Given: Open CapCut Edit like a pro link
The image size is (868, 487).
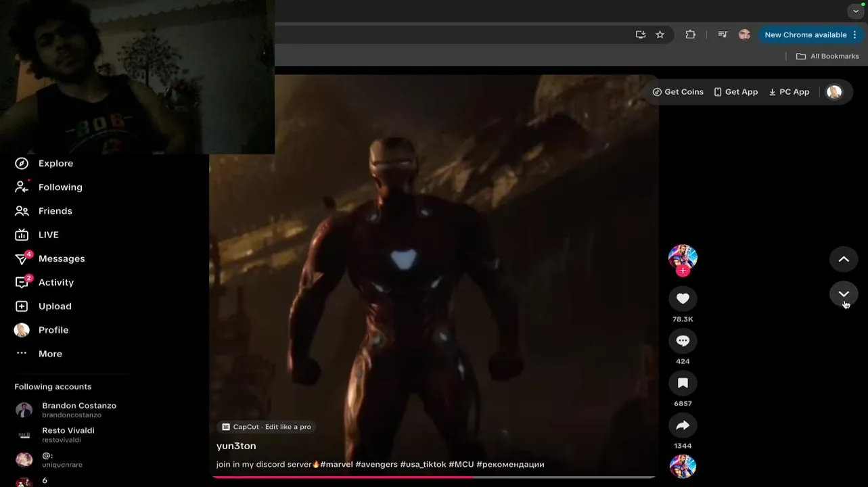Looking at the screenshot, I should coord(267,427).
